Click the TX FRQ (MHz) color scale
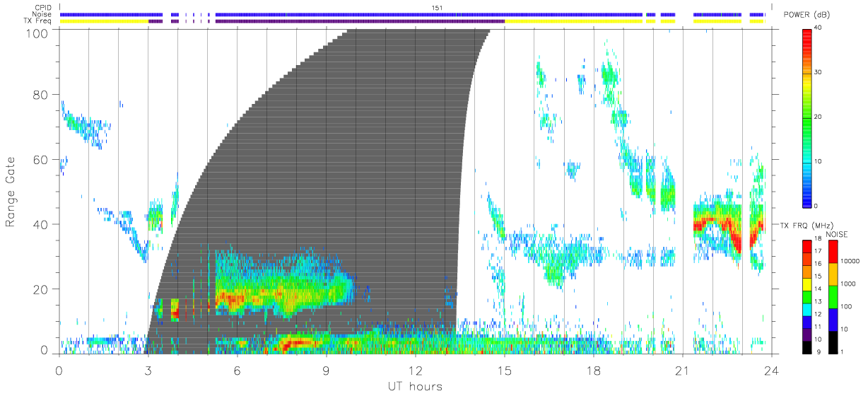The width and height of the screenshot is (868, 401). pyautogui.click(x=807, y=297)
